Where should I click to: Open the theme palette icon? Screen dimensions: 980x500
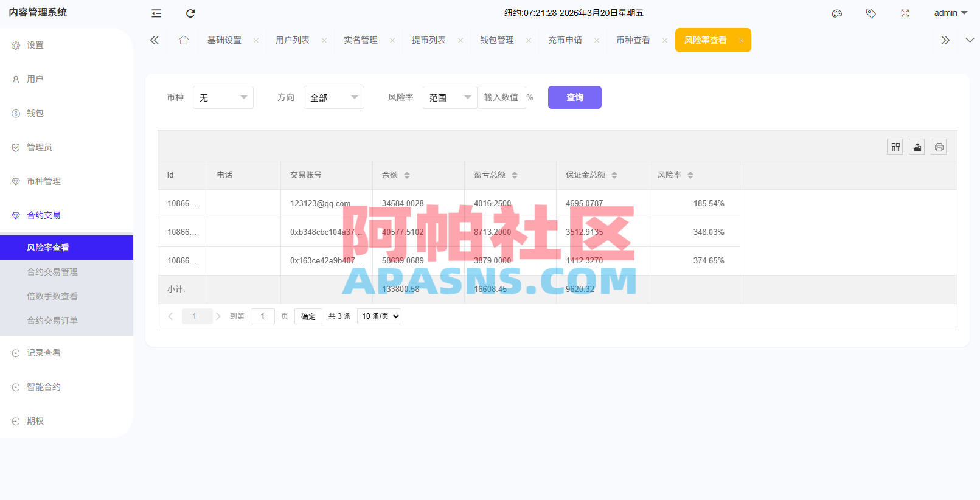(837, 13)
